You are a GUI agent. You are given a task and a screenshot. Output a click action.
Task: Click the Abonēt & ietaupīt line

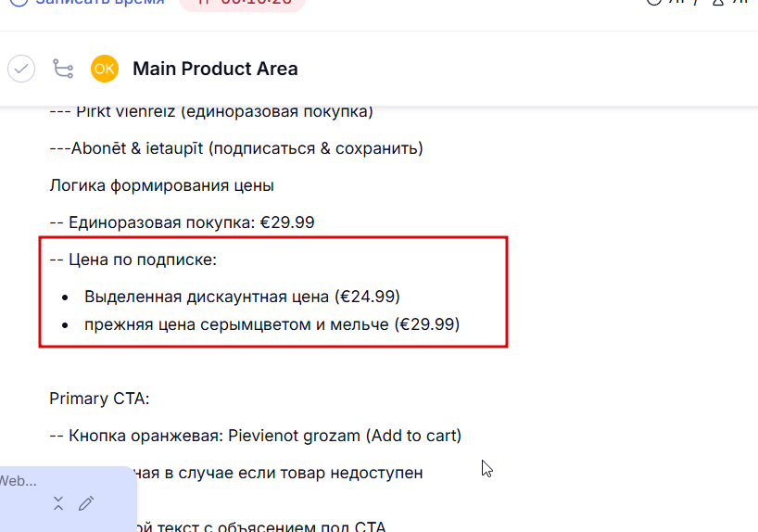[x=236, y=148]
